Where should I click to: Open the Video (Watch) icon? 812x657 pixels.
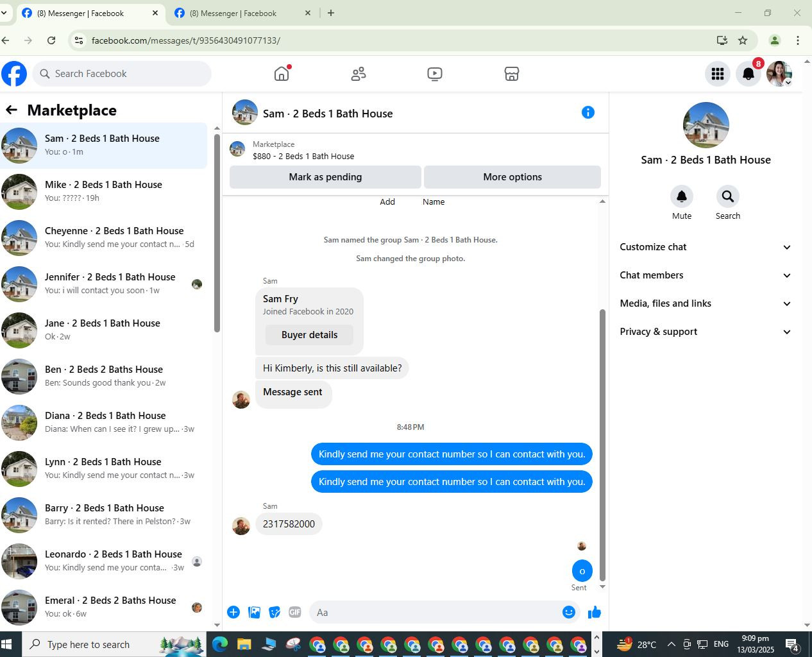[x=435, y=74]
